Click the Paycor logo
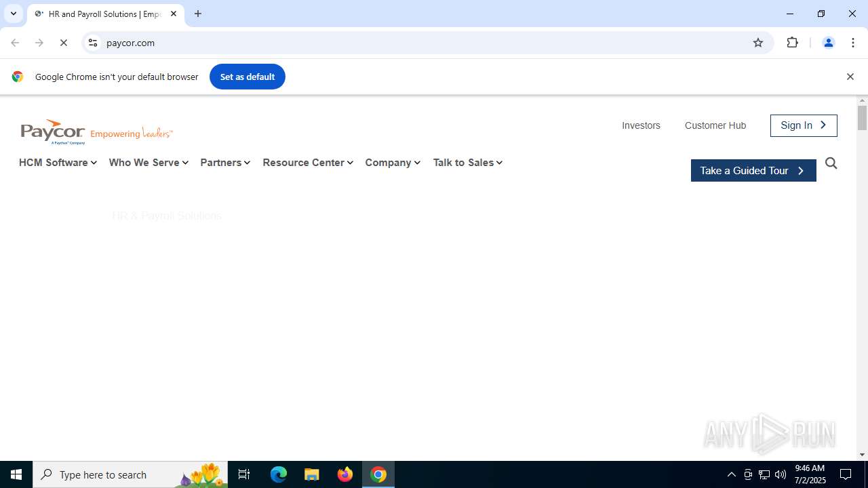The height and width of the screenshot is (488, 868). (96, 132)
